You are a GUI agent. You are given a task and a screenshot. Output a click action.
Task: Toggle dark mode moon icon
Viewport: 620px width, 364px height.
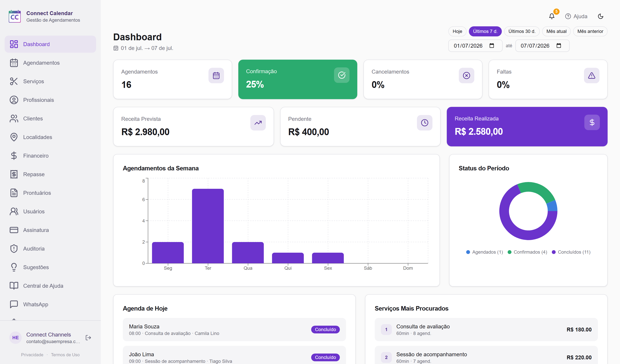point(601,16)
